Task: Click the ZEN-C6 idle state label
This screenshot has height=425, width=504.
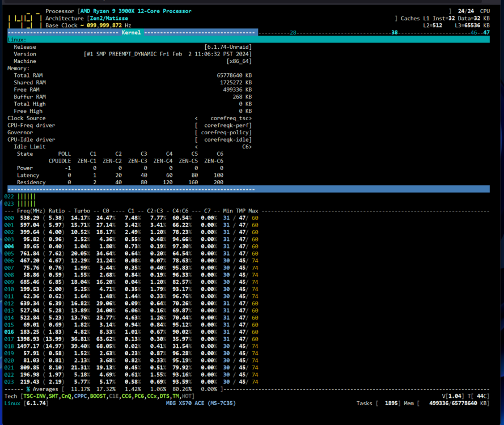Action: point(214,161)
